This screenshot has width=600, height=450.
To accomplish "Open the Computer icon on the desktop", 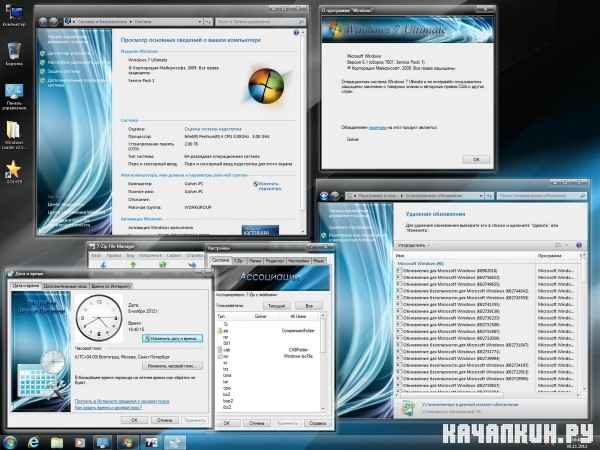I will (x=13, y=13).
